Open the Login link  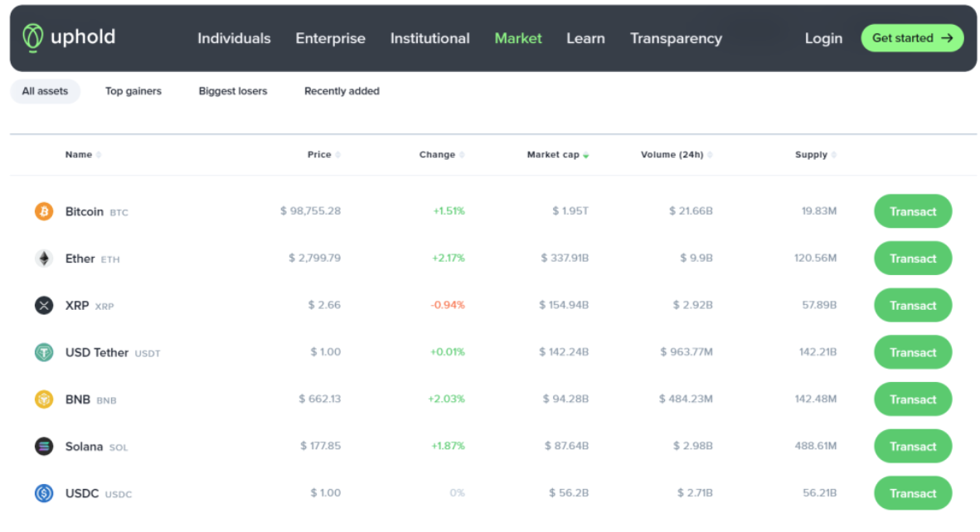click(x=823, y=38)
